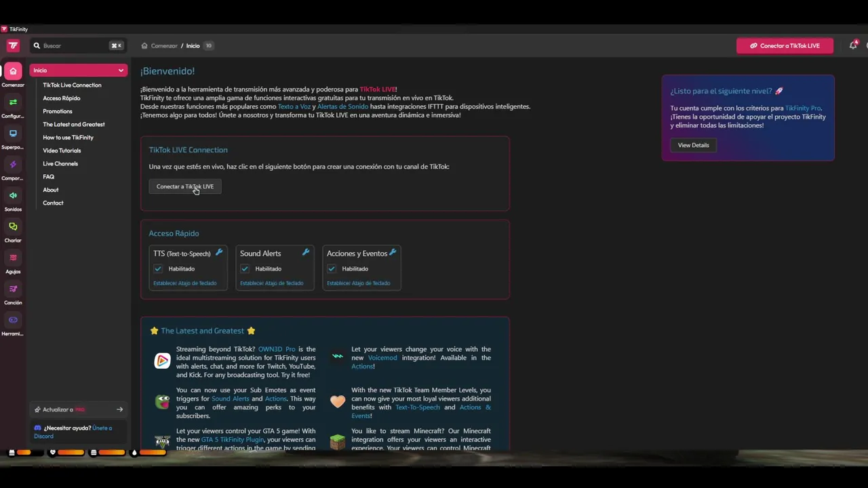Screen dimensions: 868x488
Task: Click the Buscar search field
Action: [x=78, y=45]
